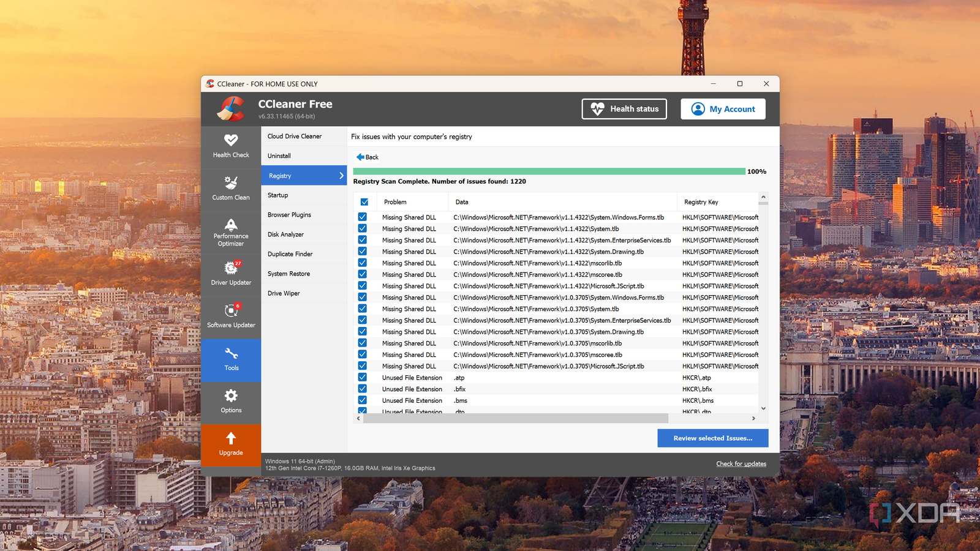
Task: Toggle the select-all checkbox in table header
Action: (x=364, y=202)
